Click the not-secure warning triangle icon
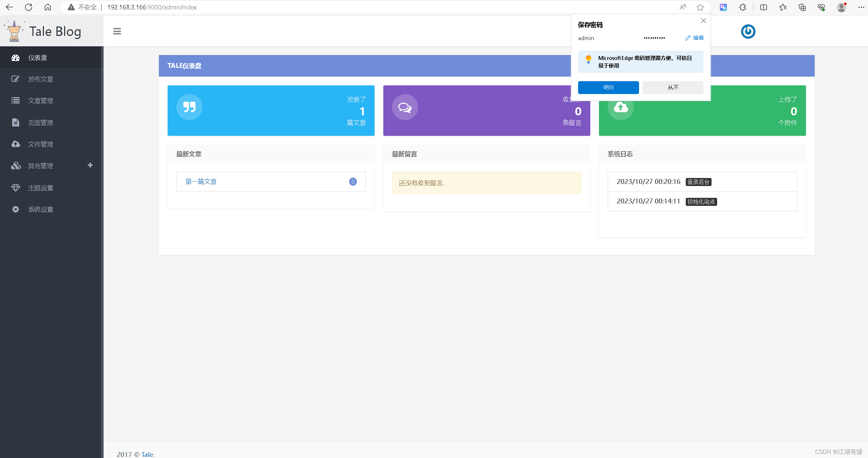 tap(71, 7)
